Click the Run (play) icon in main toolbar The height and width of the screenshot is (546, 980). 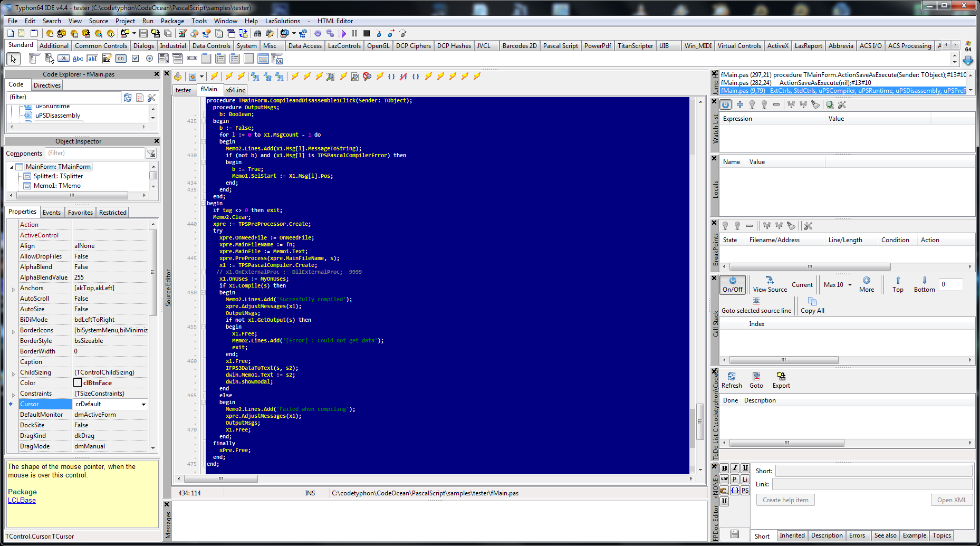[x=342, y=33]
